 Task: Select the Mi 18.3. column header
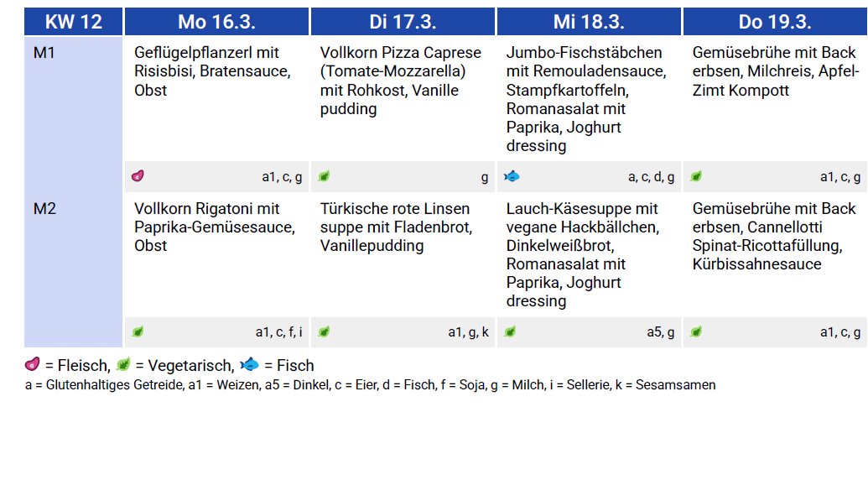coord(589,22)
